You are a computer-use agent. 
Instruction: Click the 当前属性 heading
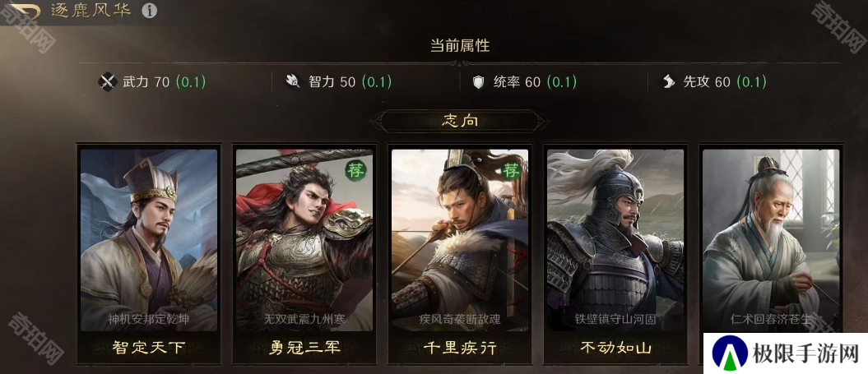click(x=460, y=45)
